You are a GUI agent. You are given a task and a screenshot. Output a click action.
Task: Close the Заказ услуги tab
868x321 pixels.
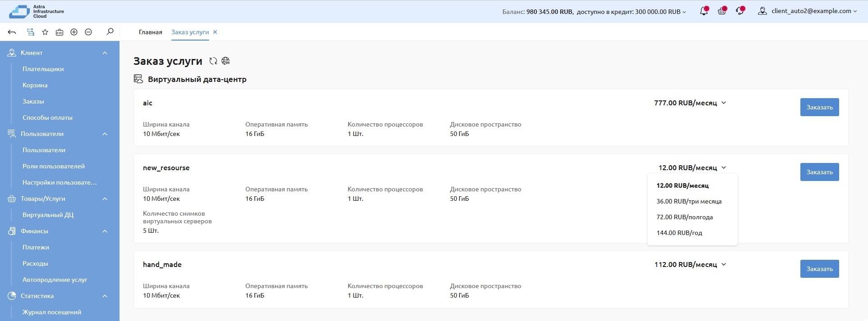point(215,32)
